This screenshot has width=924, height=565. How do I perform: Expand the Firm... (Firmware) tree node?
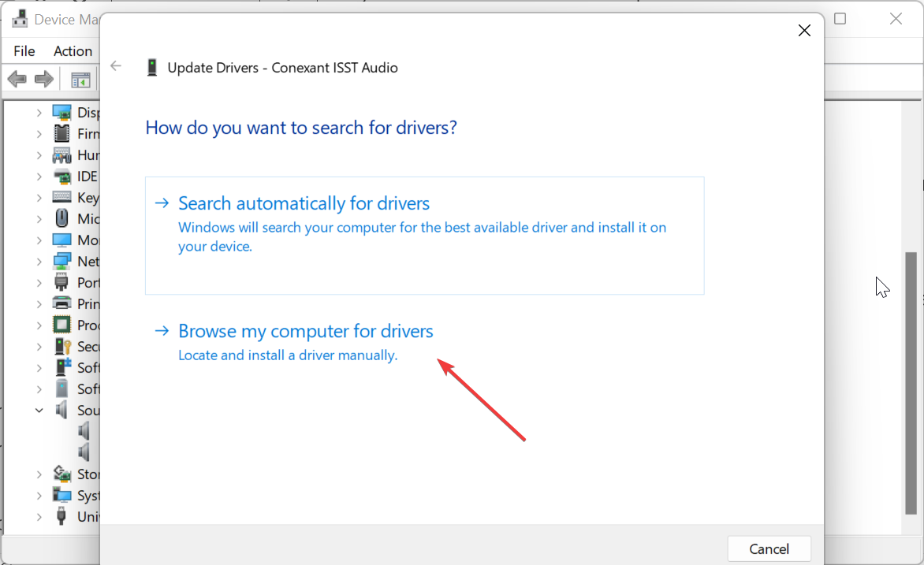(39, 134)
